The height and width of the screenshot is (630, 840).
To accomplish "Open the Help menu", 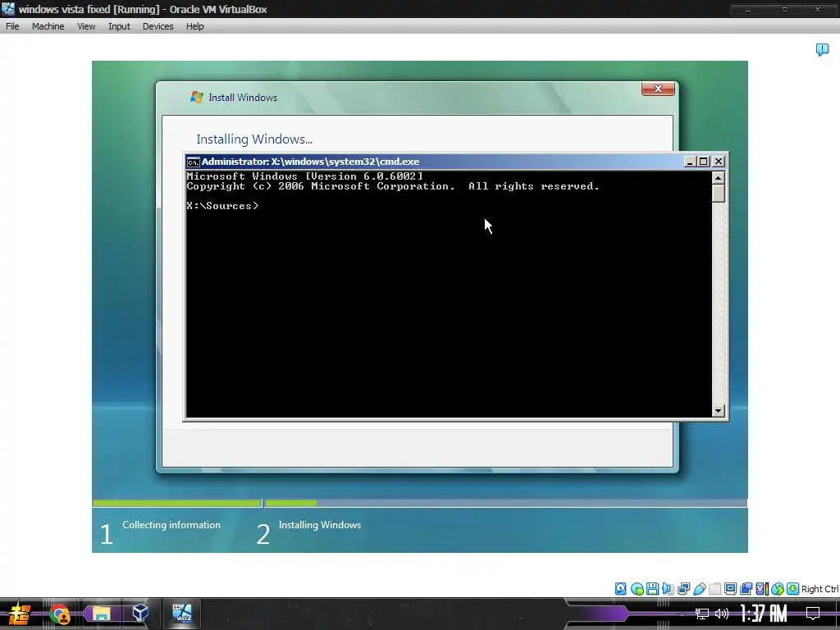I will (x=194, y=26).
